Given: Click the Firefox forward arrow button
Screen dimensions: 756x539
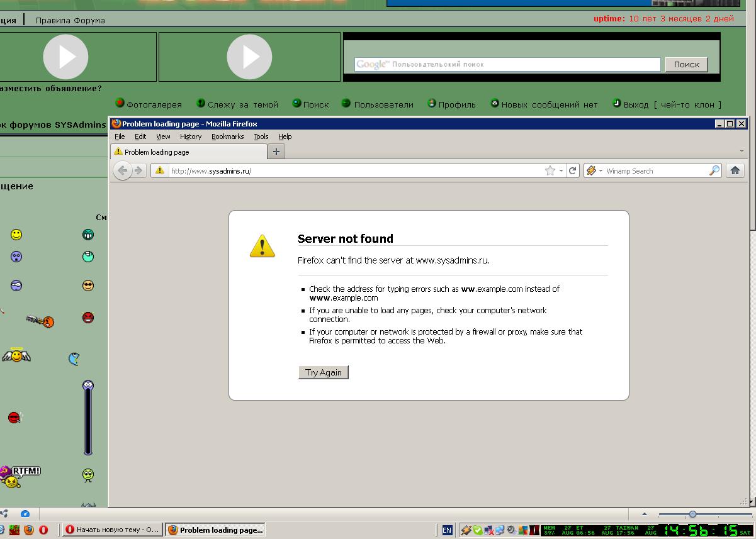Looking at the screenshot, I should coord(138,170).
